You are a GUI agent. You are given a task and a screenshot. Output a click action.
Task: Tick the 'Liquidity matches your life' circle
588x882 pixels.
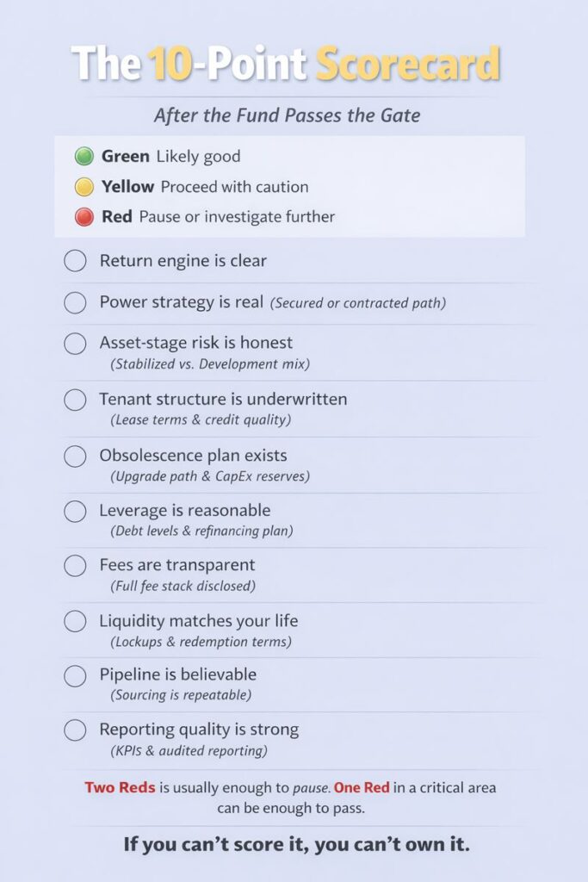click(x=75, y=621)
